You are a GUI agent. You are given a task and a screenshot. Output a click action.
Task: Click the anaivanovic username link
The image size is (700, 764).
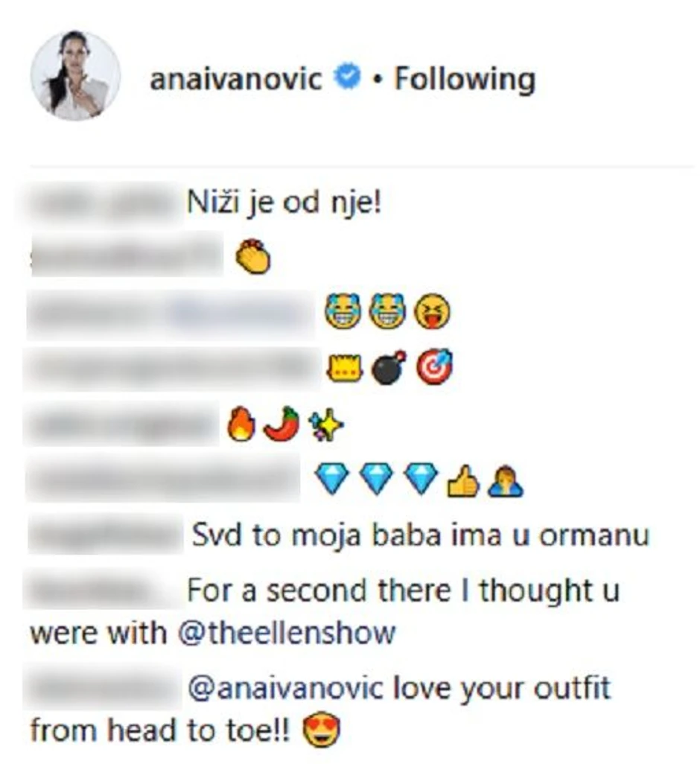[236, 79]
